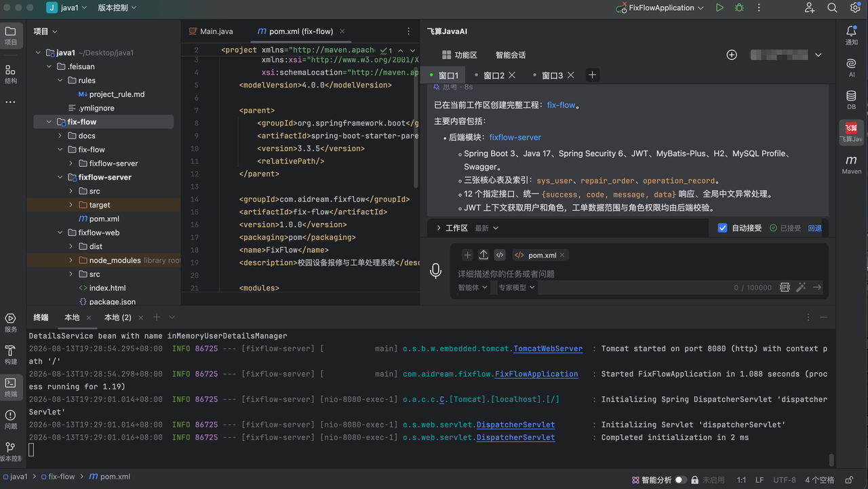Image resolution: width=868 pixels, height=489 pixels.
Task: Click the code snippet icon in chat input
Action: pyautogui.click(x=500, y=255)
